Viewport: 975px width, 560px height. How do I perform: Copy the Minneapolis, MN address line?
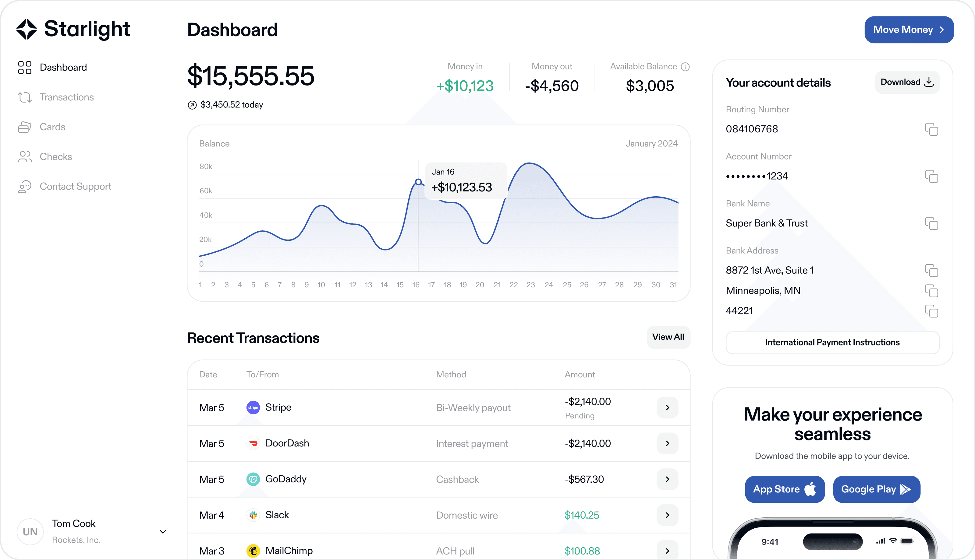pyautogui.click(x=931, y=291)
